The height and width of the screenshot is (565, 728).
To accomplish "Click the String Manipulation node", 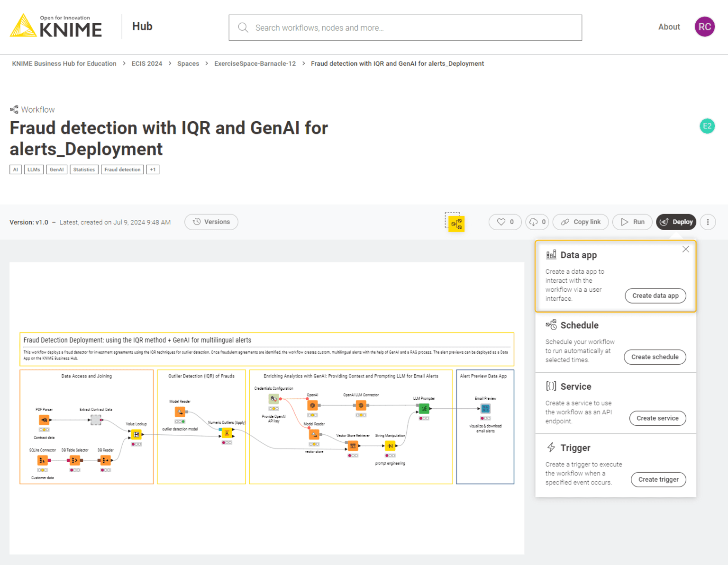I will coord(390,446).
